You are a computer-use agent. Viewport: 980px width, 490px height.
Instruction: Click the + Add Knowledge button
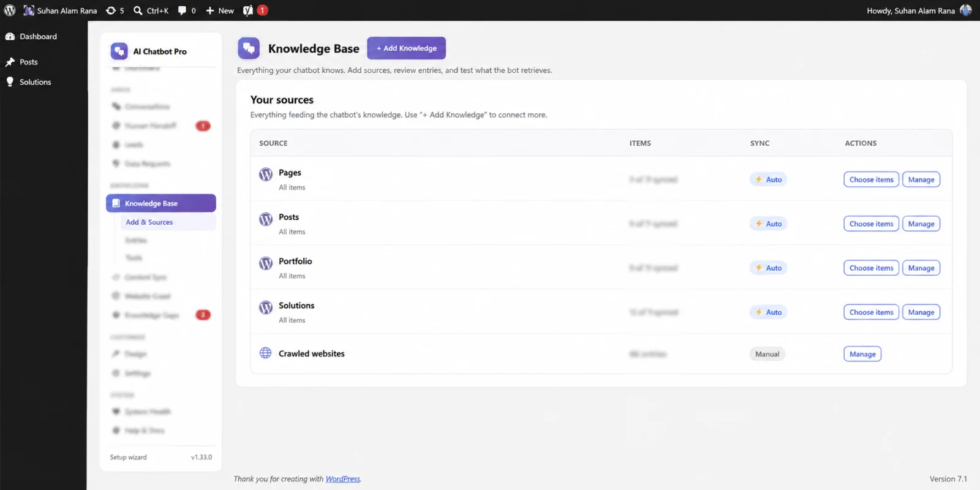coord(406,48)
